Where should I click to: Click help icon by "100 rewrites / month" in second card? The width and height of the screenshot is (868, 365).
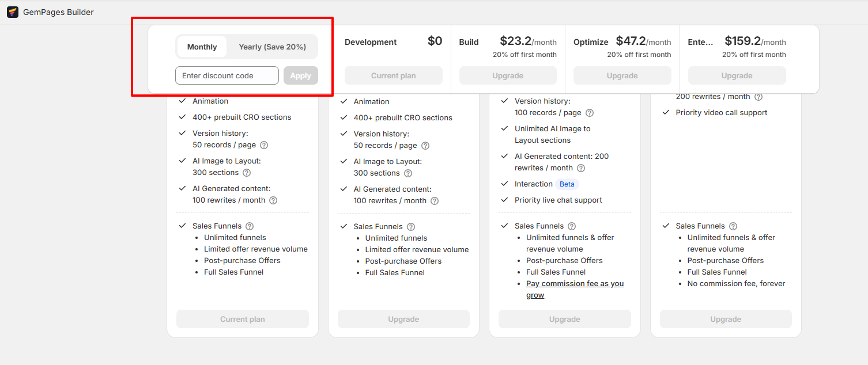point(435,201)
